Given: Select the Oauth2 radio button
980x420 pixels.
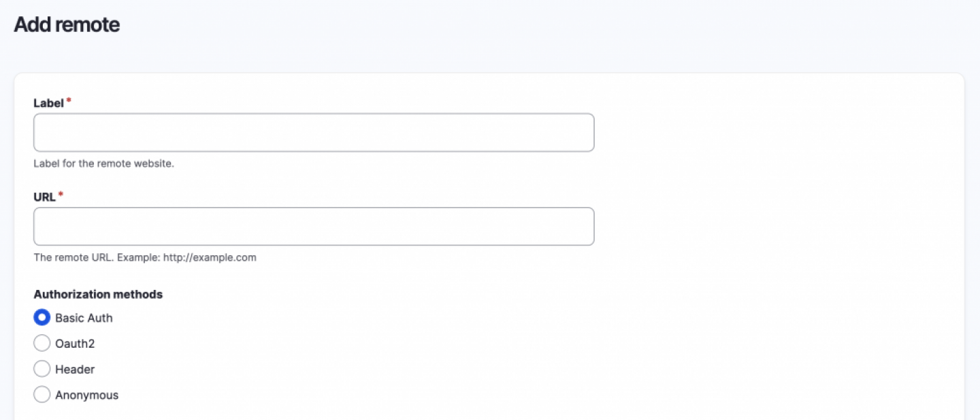Looking at the screenshot, I should pyautogui.click(x=42, y=344).
